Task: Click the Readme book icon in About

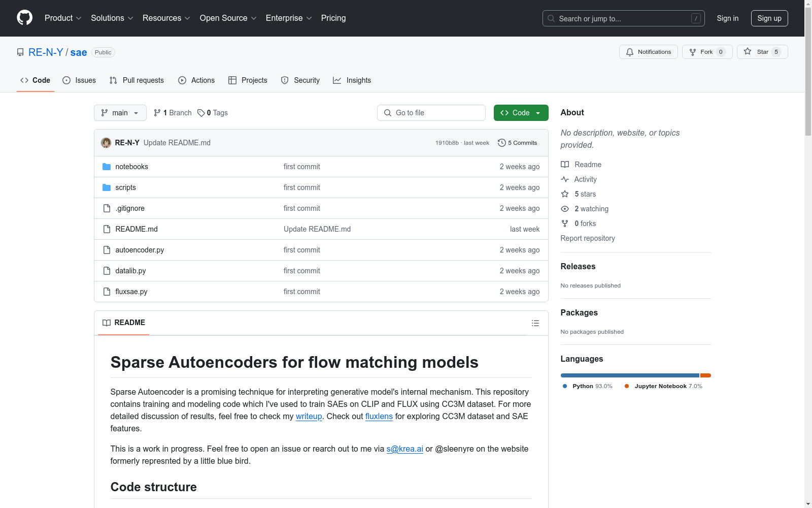Action: pos(565,165)
